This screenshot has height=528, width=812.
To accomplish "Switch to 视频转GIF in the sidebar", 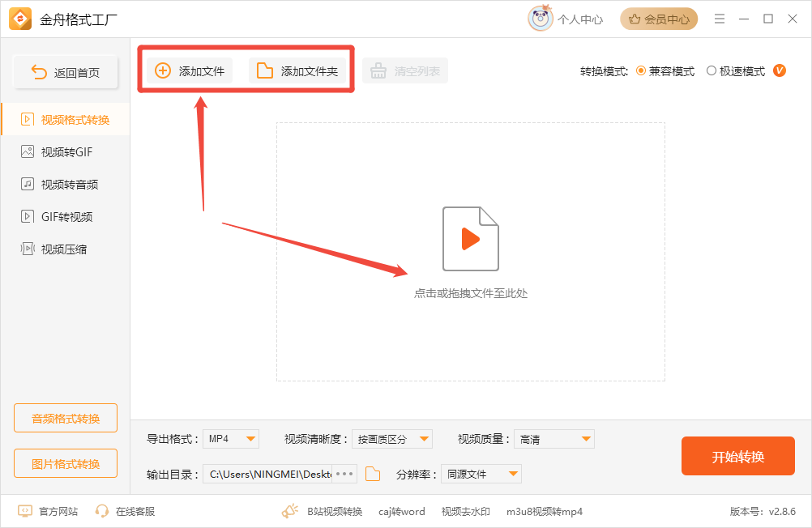I will 66,151.
